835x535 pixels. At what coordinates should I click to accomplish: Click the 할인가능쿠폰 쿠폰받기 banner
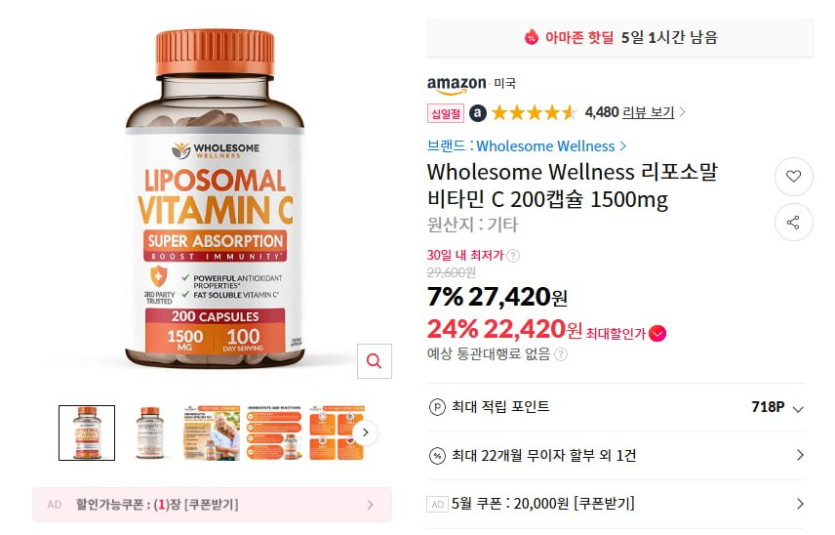(x=212, y=504)
